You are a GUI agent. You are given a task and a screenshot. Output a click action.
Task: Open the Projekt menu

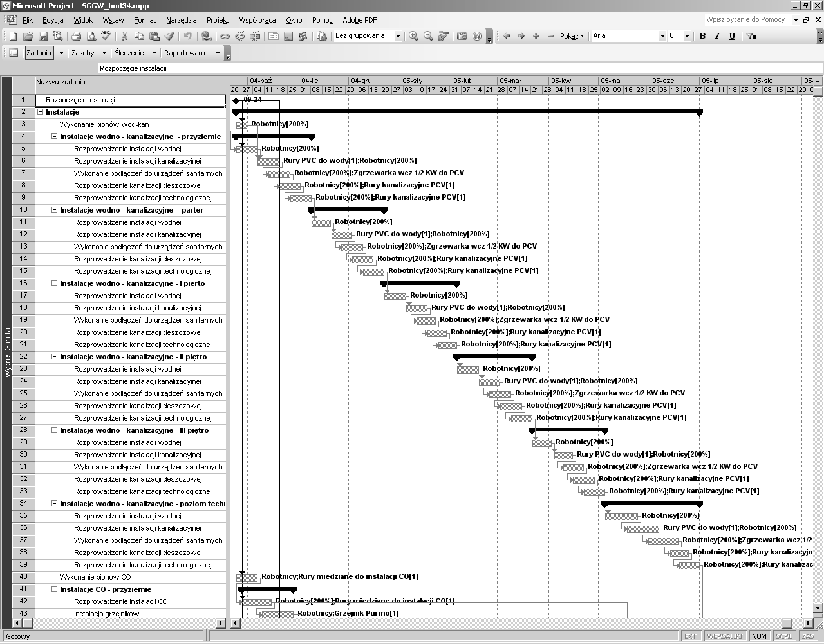[x=218, y=20]
